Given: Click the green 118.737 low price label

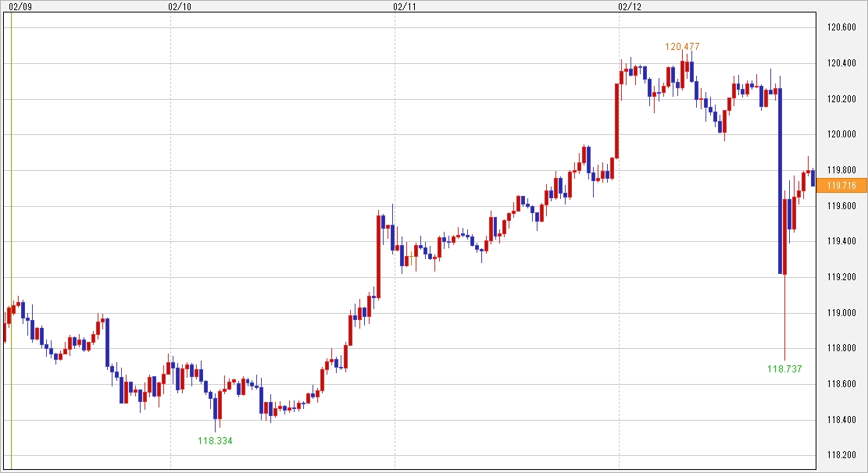Looking at the screenshot, I should (784, 369).
